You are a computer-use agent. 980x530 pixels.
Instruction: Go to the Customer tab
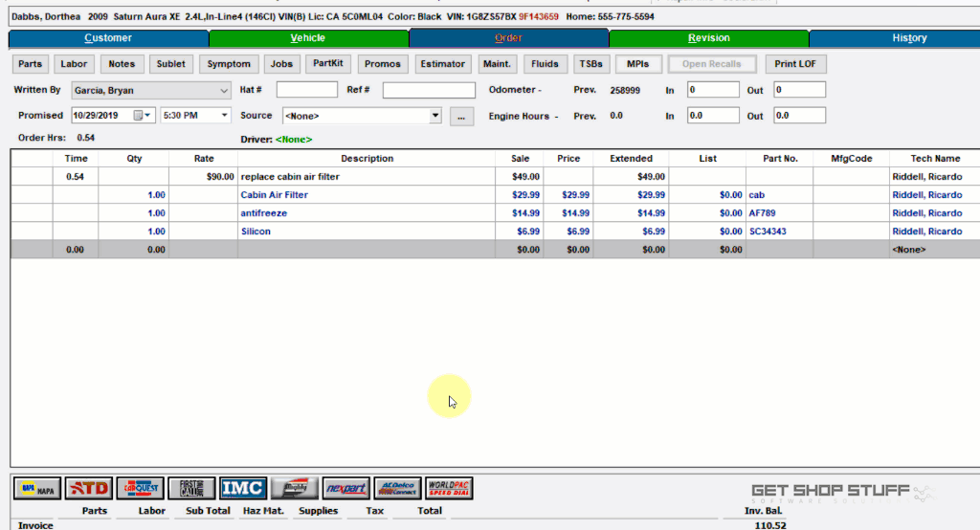pos(108,38)
